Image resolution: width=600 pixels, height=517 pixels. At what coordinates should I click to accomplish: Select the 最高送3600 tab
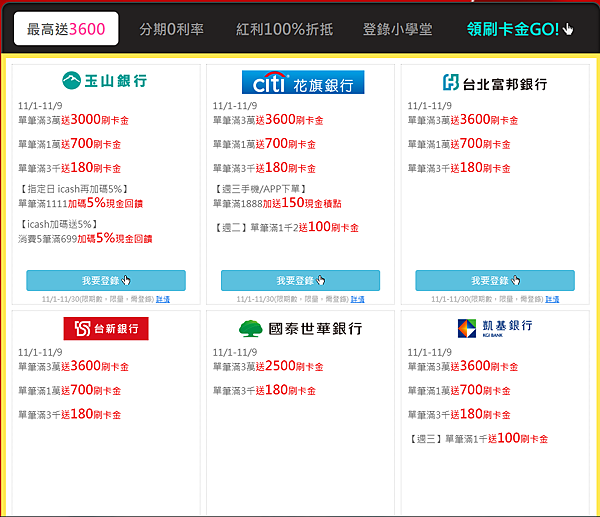pos(66,29)
